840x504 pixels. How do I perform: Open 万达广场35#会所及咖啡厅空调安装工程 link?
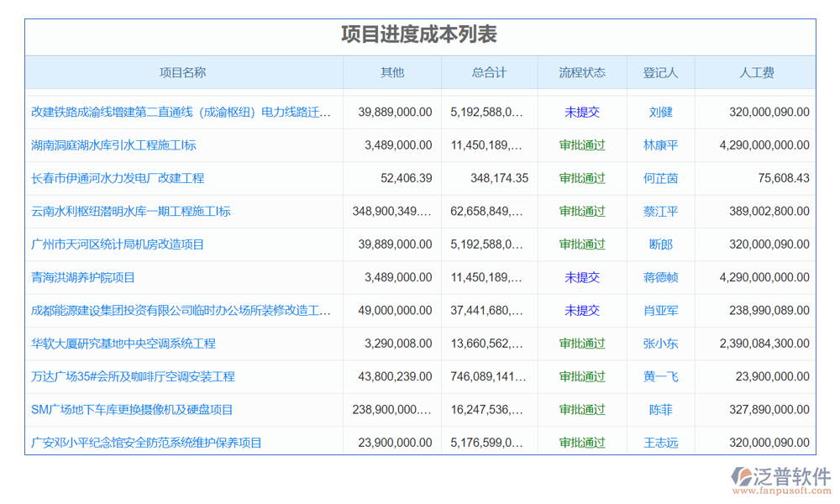[133, 377]
